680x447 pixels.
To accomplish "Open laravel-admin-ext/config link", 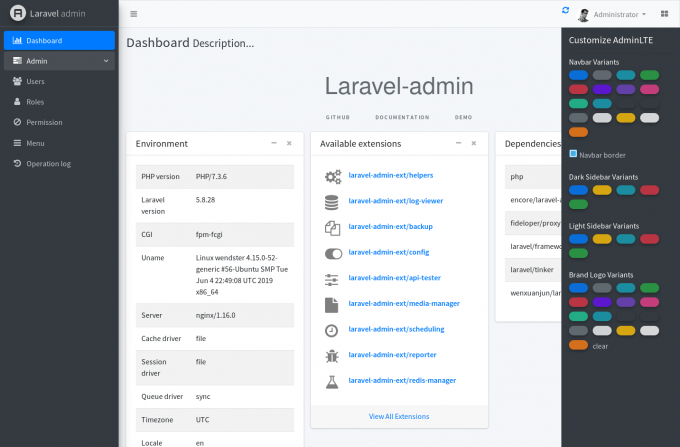I will [x=389, y=252].
